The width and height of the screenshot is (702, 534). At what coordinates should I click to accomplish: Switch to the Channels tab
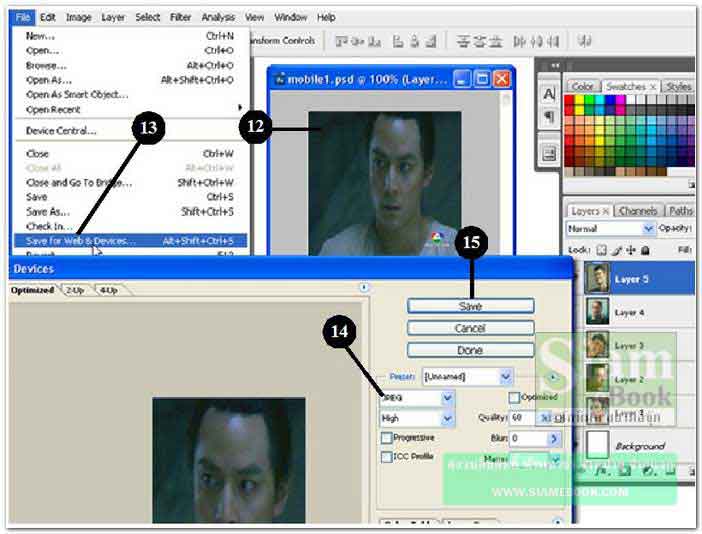pyautogui.click(x=638, y=211)
